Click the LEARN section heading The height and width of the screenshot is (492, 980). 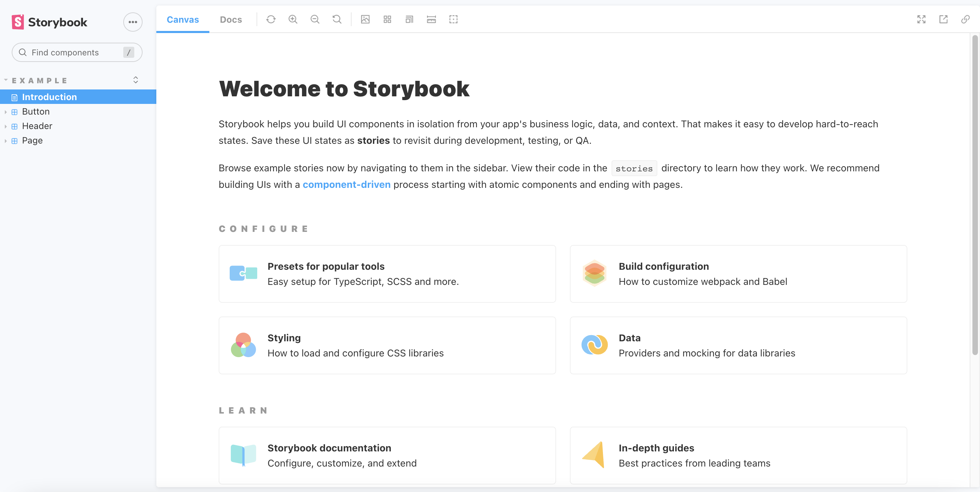(243, 410)
